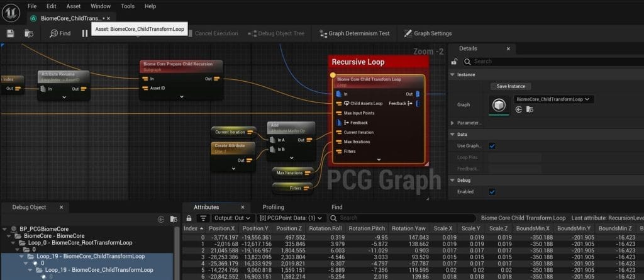Click the lock icon in Attributes panel
The image size is (644, 280).
(x=189, y=218)
